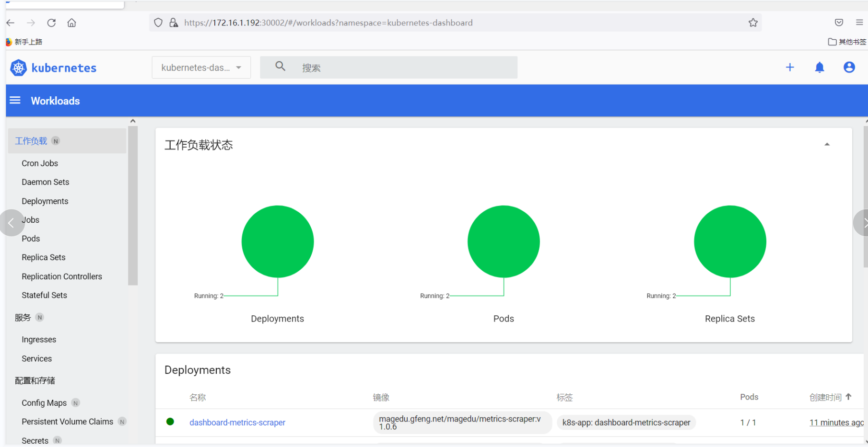The height and width of the screenshot is (447, 868).
Task: Open Services in the sidebar
Action: click(x=37, y=359)
